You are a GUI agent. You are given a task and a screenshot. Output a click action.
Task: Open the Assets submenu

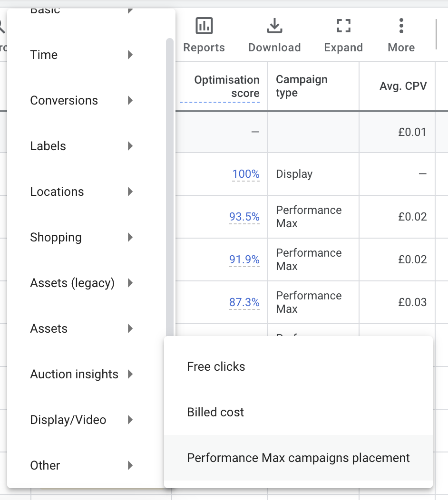coord(49,328)
